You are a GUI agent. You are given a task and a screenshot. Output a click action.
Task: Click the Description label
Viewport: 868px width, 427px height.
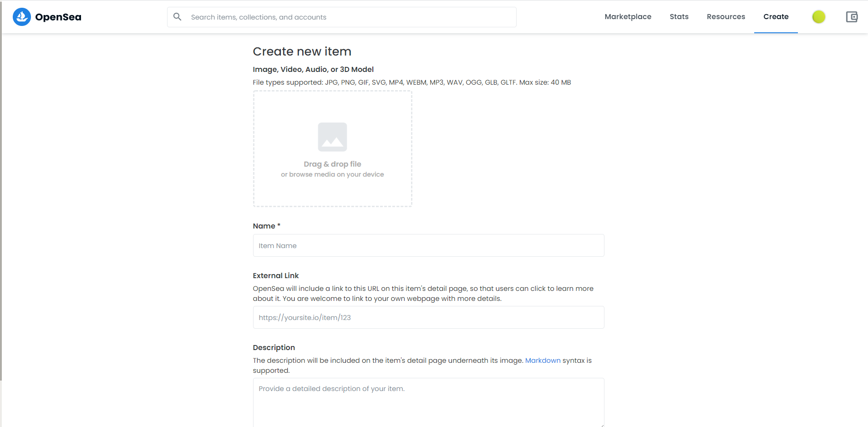pos(274,348)
